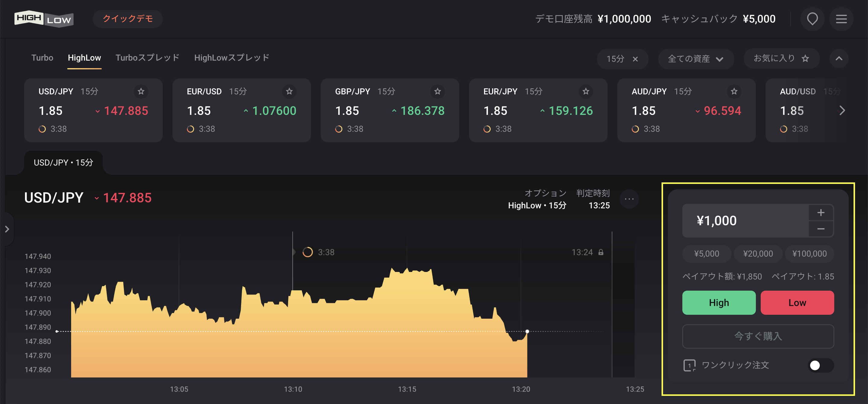Toggle the お気に入り favorites filter

pyautogui.click(x=782, y=58)
